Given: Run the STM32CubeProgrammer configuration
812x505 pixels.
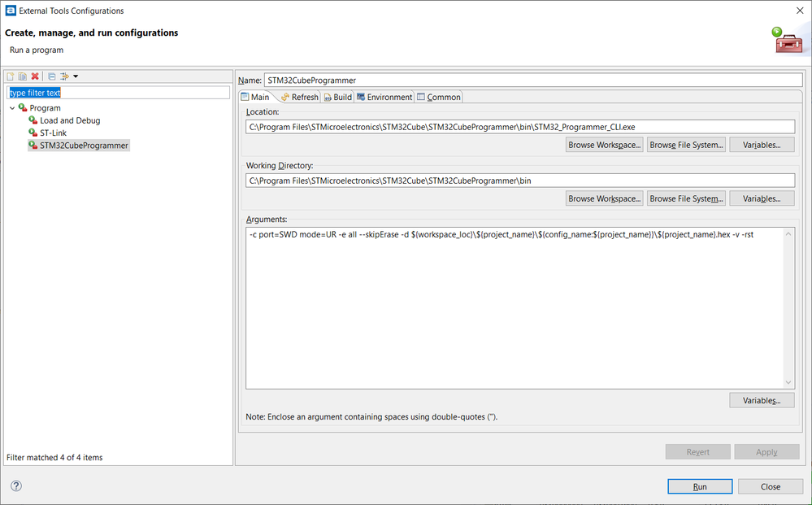Looking at the screenshot, I should (x=700, y=486).
